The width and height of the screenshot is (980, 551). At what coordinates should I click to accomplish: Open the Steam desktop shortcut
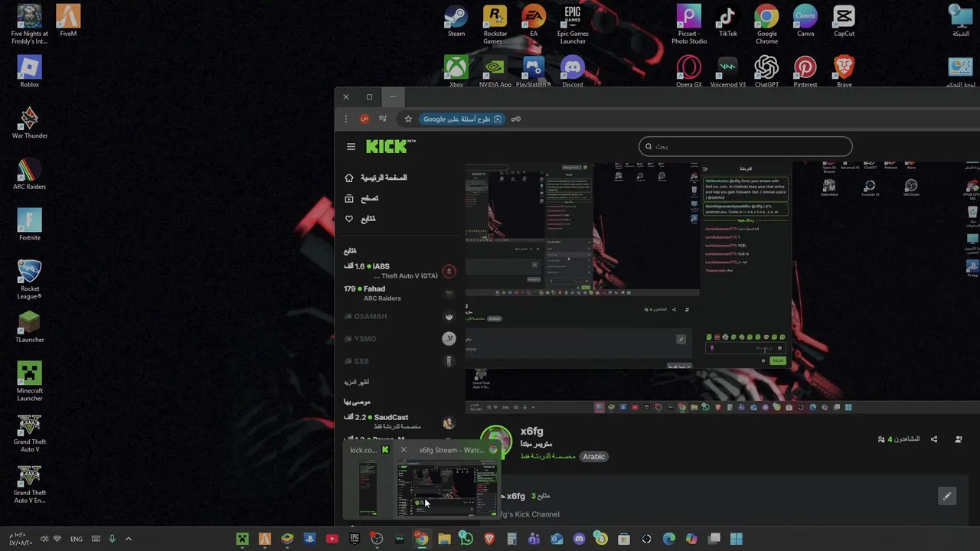tap(456, 21)
